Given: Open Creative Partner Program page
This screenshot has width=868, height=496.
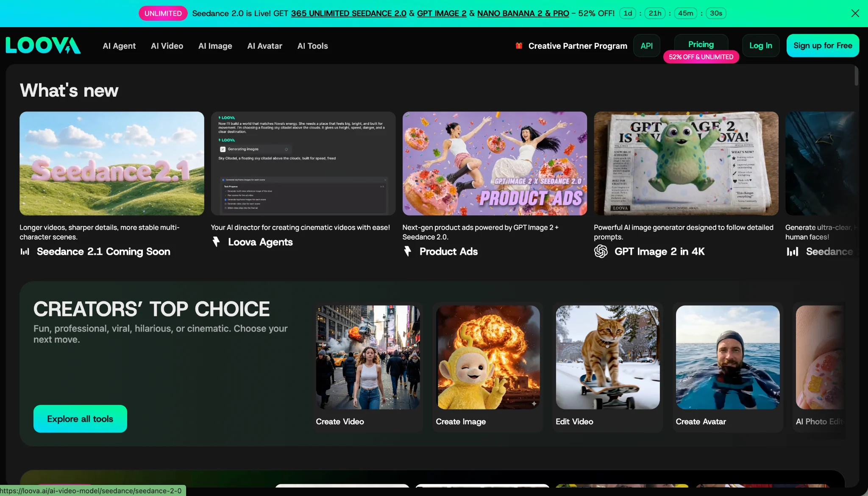Looking at the screenshot, I should point(578,46).
